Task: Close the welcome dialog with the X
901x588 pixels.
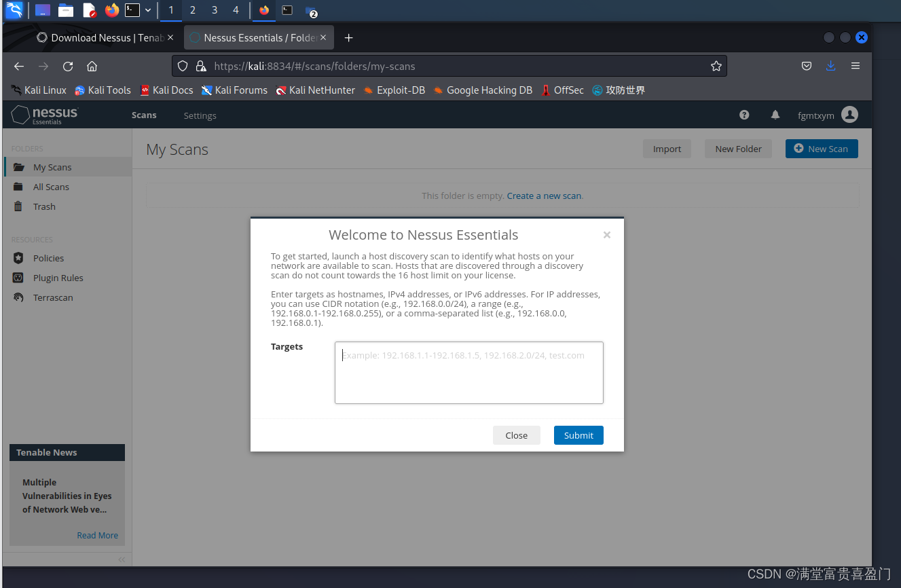Action: [607, 235]
